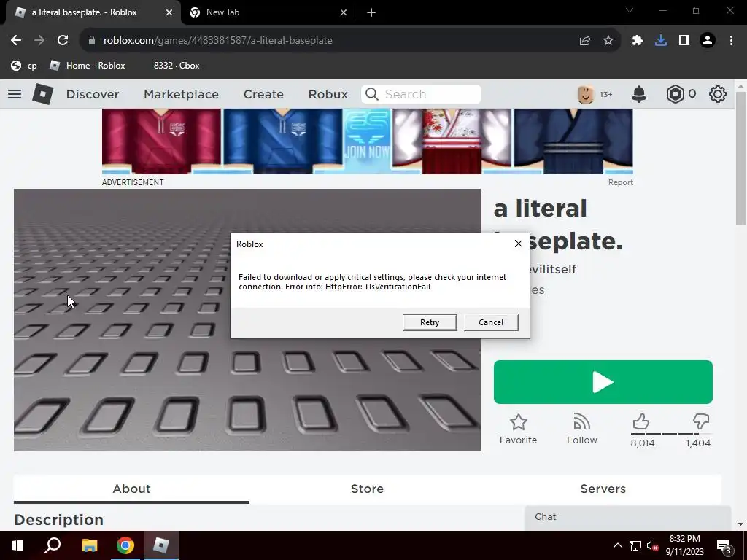The width and height of the screenshot is (747, 560).
Task: Close the Roblox game browser tab
Action: pyautogui.click(x=169, y=12)
